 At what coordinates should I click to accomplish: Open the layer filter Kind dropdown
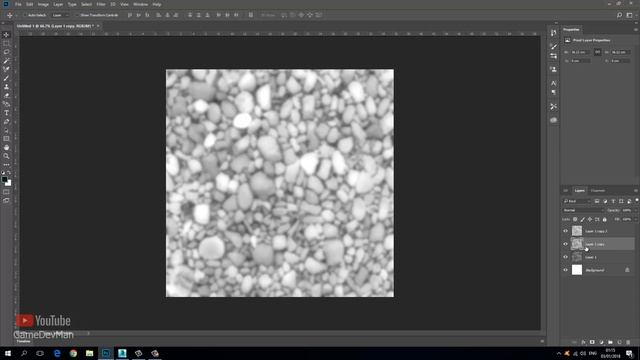[576, 201]
